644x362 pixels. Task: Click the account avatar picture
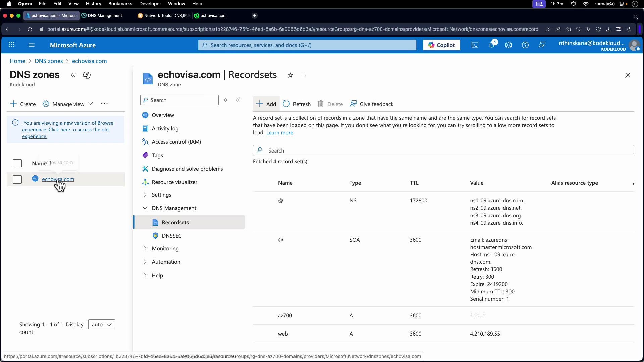tap(634, 45)
